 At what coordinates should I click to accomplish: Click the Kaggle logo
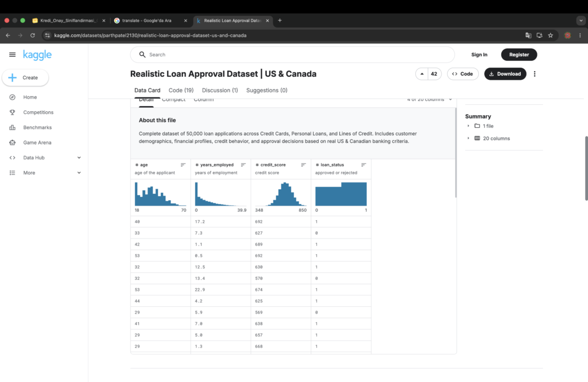[37, 55]
